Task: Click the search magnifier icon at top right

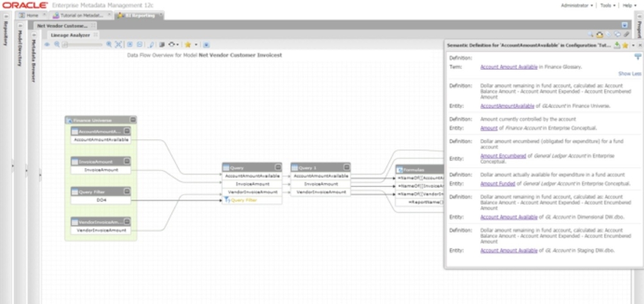Action: click(591, 35)
